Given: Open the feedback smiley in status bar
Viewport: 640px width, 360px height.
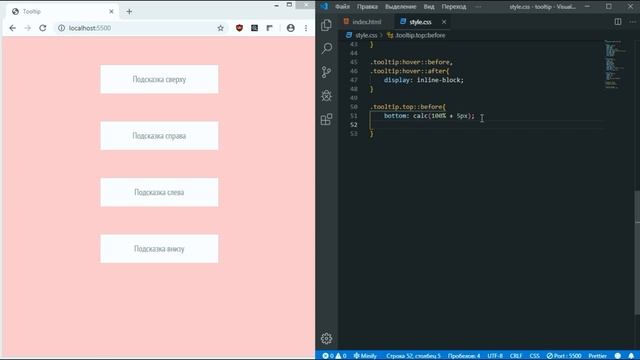Looking at the screenshot, I should (x=618, y=356).
